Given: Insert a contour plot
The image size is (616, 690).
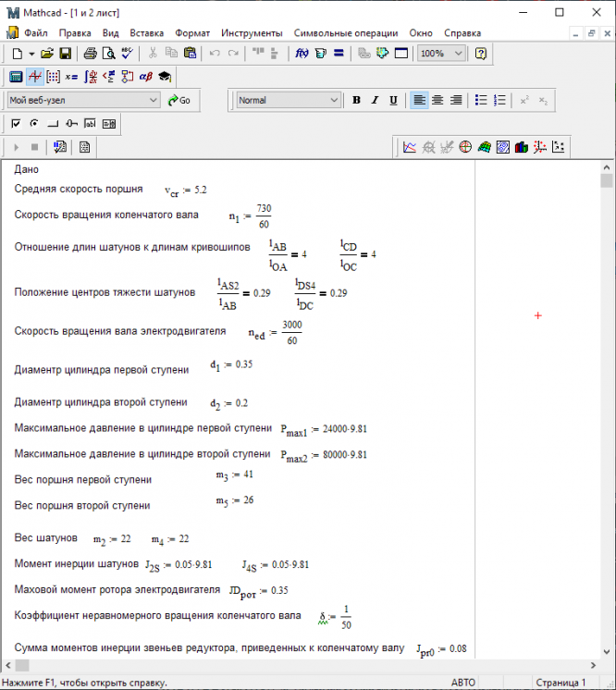Looking at the screenshot, I should point(502,147).
